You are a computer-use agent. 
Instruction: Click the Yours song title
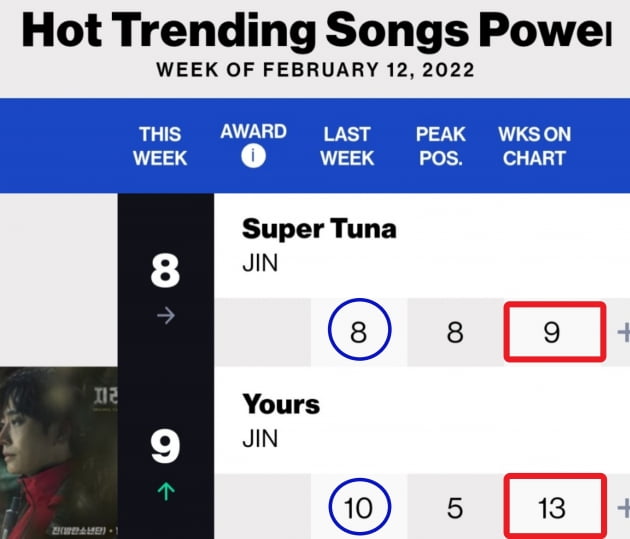[x=281, y=404]
